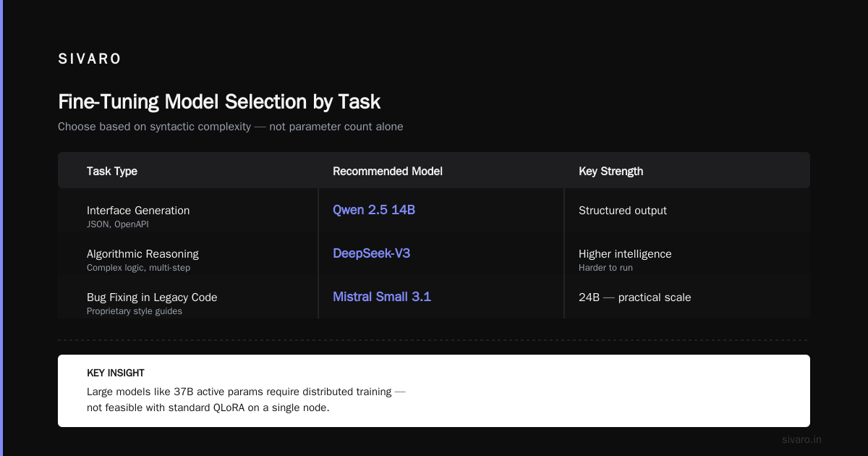The width and height of the screenshot is (868, 456).
Task: Click the 'Key Strength' column header
Action: click(x=611, y=172)
